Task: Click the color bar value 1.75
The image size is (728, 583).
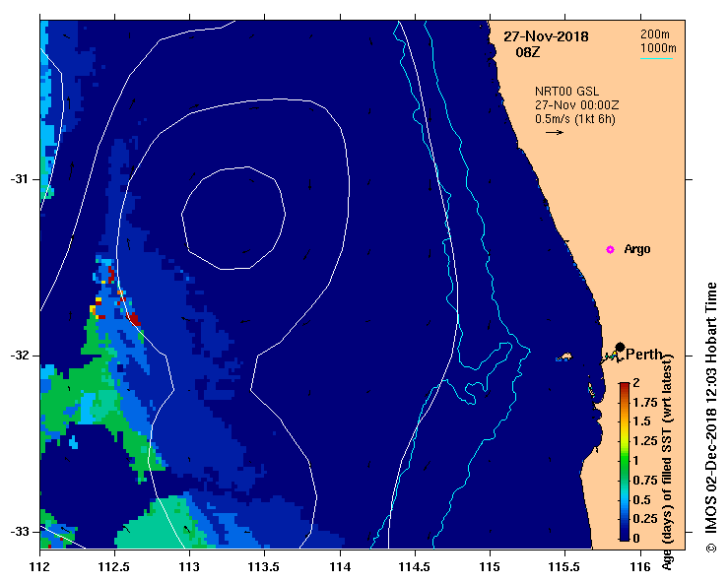Action: pyautogui.click(x=645, y=402)
